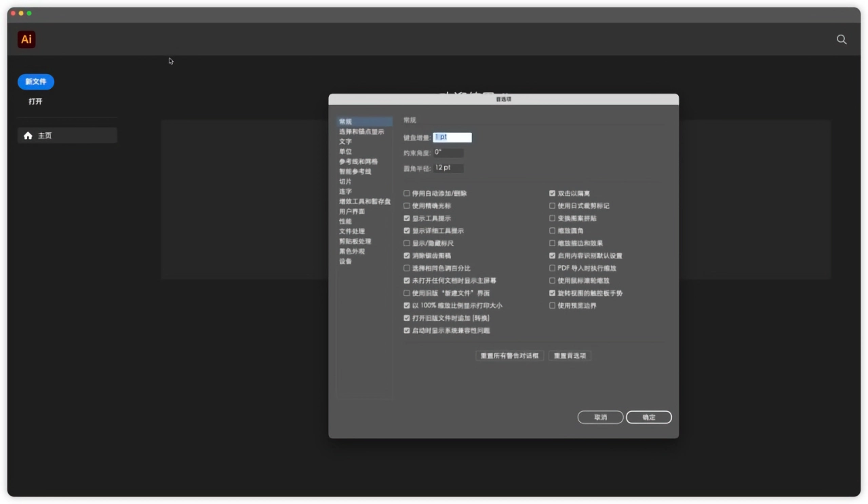Click the 打开 link in sidebar
Image resolution: width=868 pixels, height=504 pixels.
click(35, 101)
